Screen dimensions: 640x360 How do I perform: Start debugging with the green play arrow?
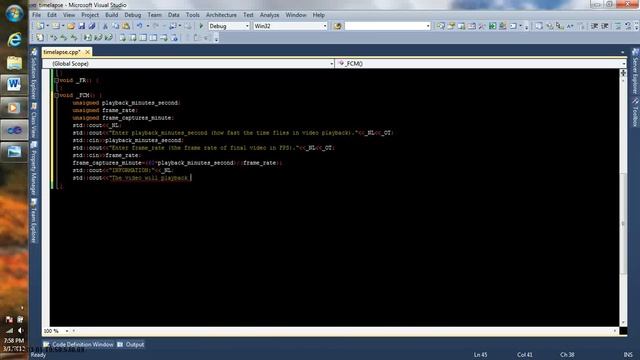coord(201,26)
